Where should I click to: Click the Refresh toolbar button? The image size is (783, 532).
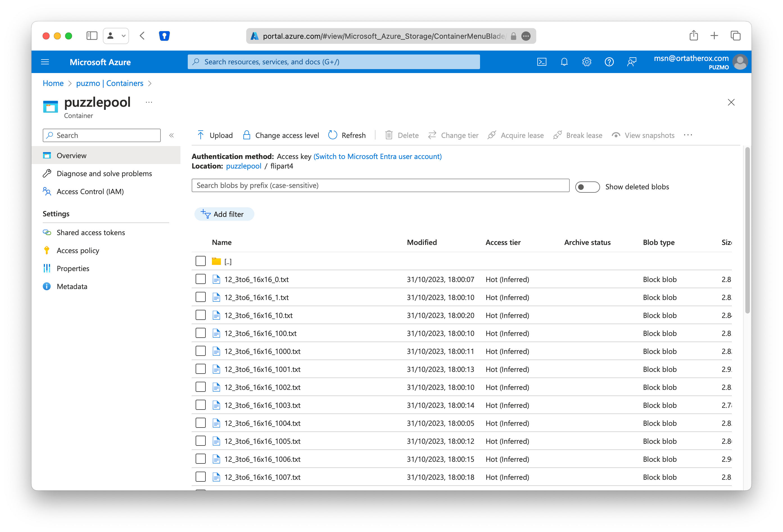(347, 135)
